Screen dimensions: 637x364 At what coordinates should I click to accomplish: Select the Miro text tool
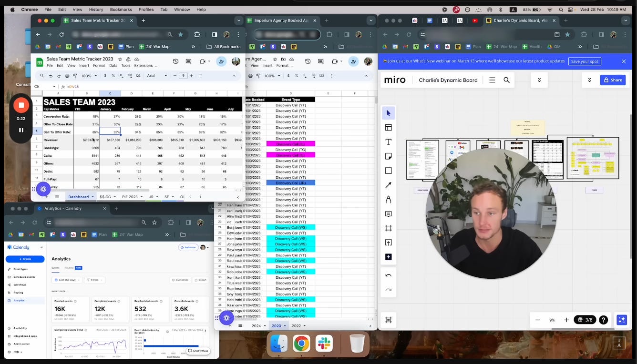(x=388, y=142)
